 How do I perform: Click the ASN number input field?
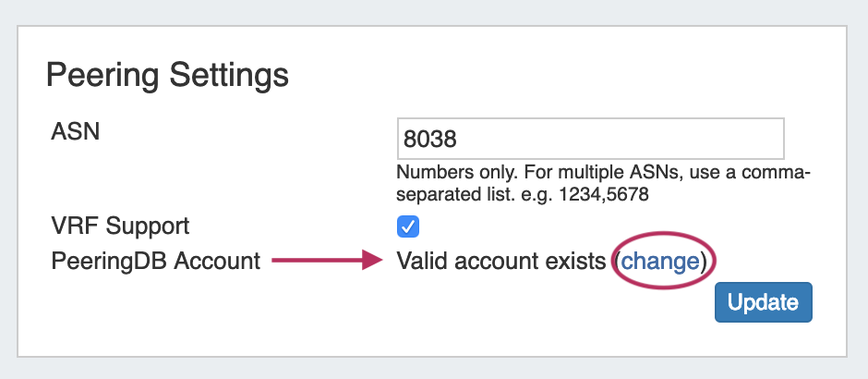[590, 139]
